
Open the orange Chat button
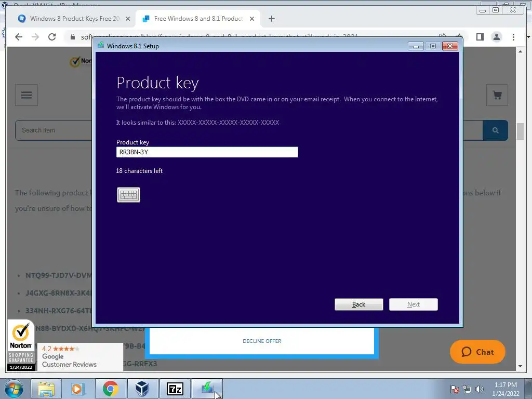pyautogui.click(x=477, y=352)
